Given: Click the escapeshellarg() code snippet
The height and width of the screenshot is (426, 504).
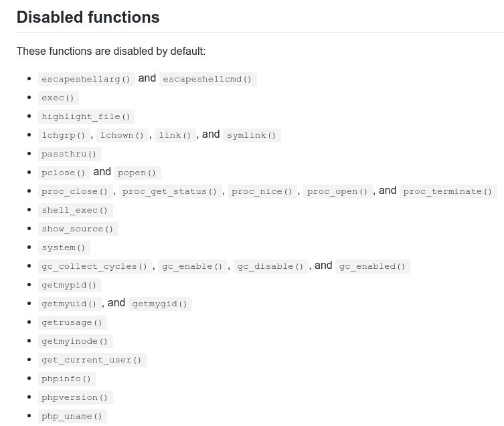Looking at the screenshot, I should click(86, 79).
